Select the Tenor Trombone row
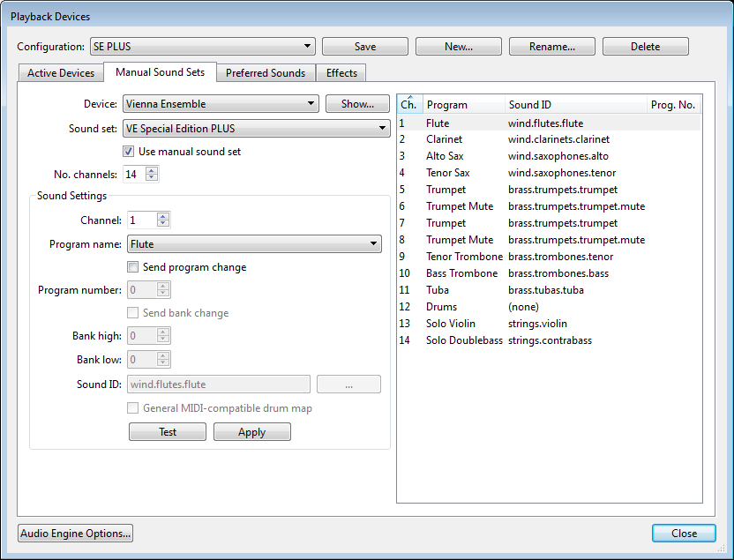Image resolution: width=734 pixels, height=560 pixels. point(549,257)
